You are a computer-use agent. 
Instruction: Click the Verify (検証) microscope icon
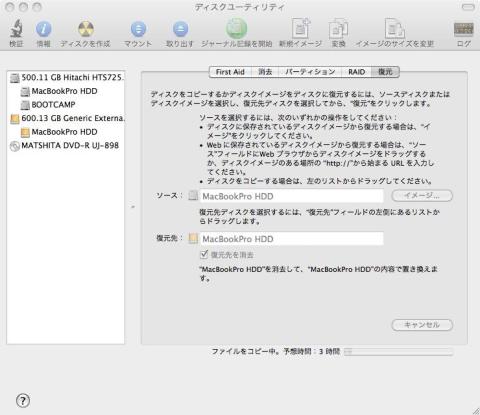point(16,29)
